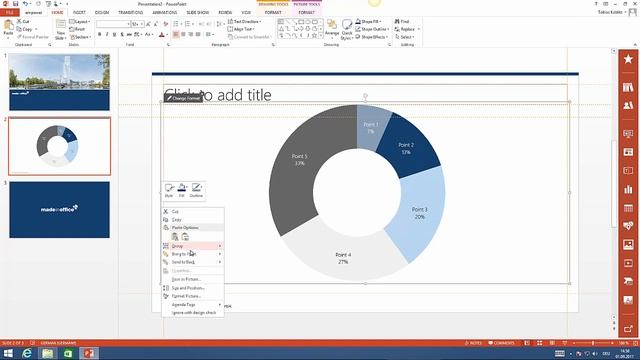Click the Save icon in quick access toolbar
Image resolution: width=640 pixels, height=360 pixels.
16,4
